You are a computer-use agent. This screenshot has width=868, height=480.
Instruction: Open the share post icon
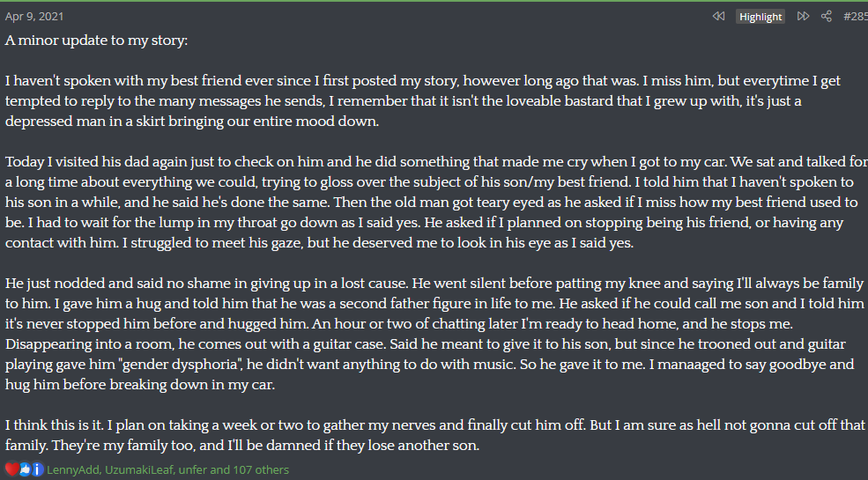coord(827,17)
